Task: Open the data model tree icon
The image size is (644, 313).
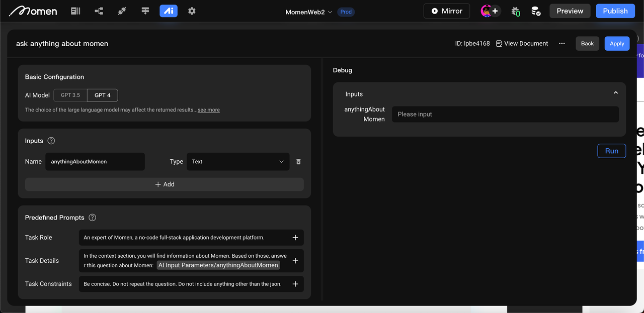Action: pyautogui.click(x=99, y=11)
